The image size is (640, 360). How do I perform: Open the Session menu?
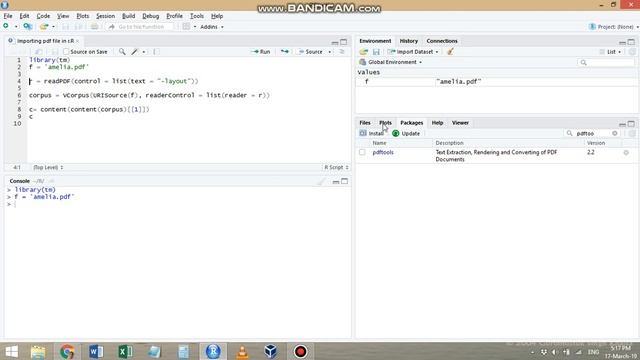(105, 16)
